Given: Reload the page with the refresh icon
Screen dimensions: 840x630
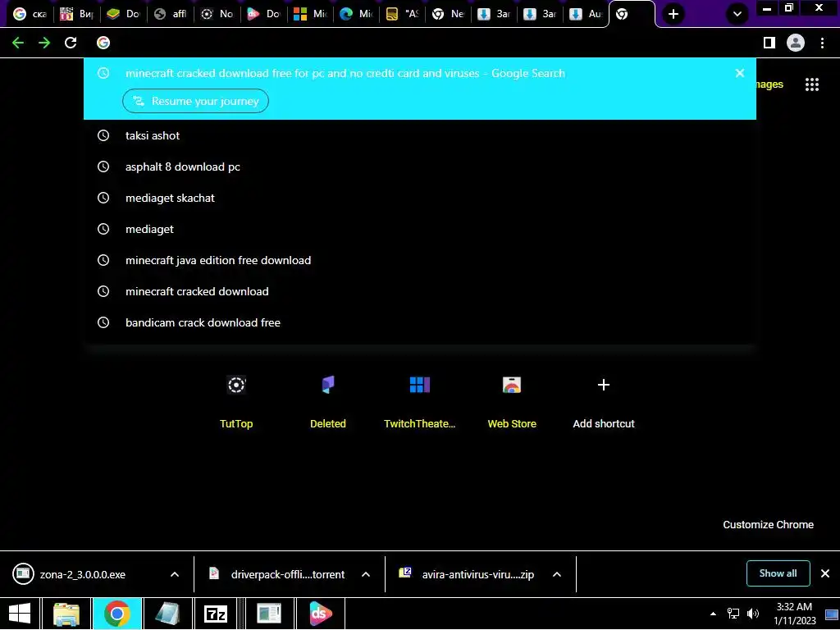Looking at the screenshot, I should tap(71, 43).
